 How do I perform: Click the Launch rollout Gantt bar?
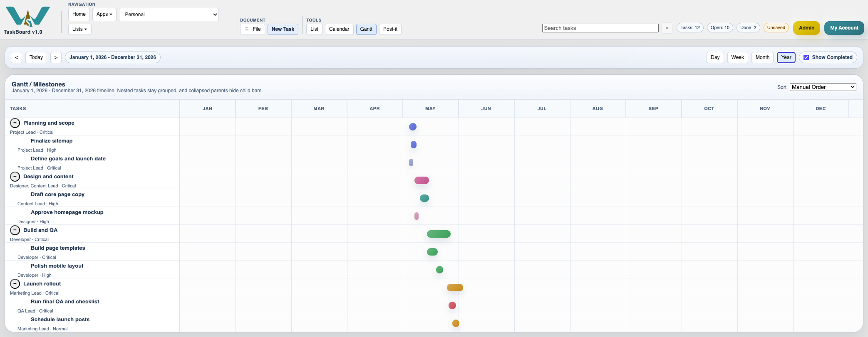coord(455,288)
